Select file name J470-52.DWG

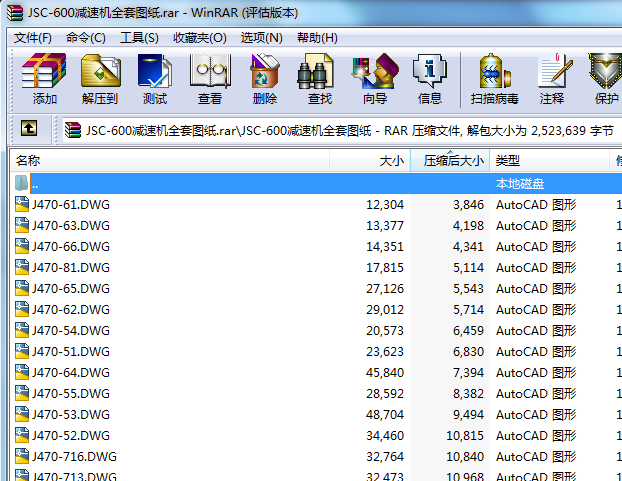pos(71,435)
